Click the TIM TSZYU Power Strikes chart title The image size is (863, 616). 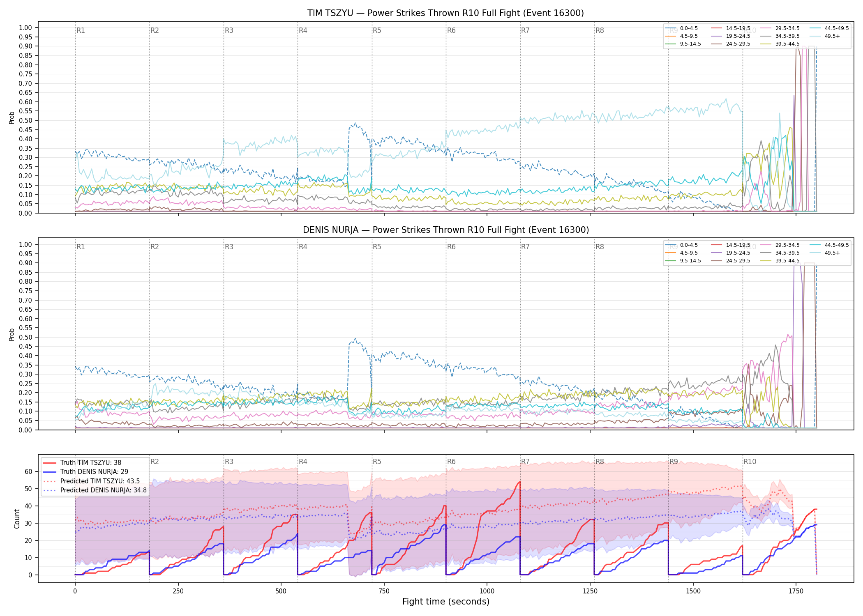coord(445,13)
